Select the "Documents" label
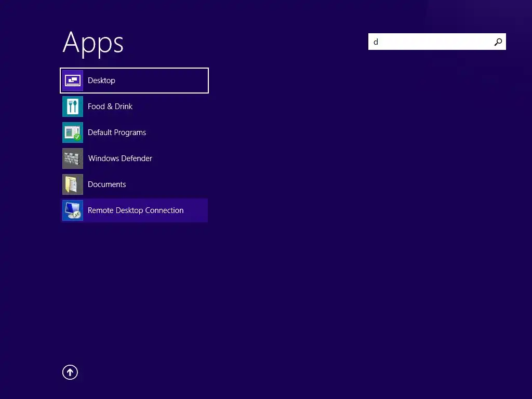532x399 pixels. pyautogui.click(x=107, y=184)
